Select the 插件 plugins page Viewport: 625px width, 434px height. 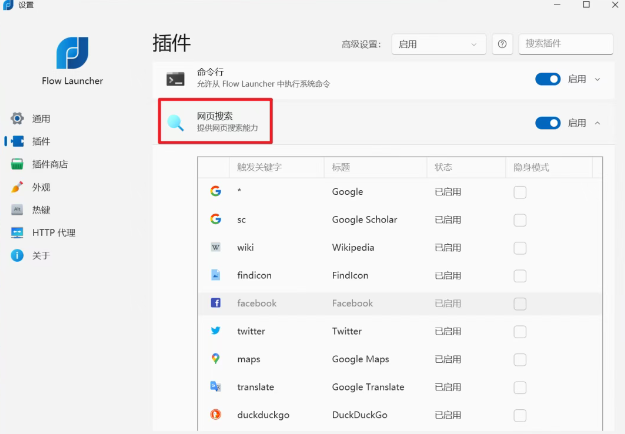41,141
